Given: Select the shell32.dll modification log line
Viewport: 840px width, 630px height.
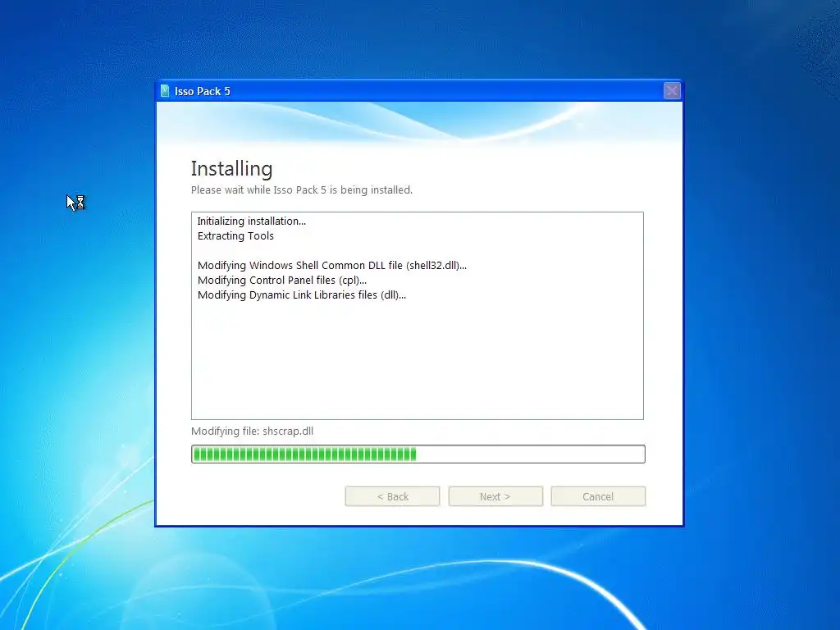Looking at the screenshot, I should 331,265.
